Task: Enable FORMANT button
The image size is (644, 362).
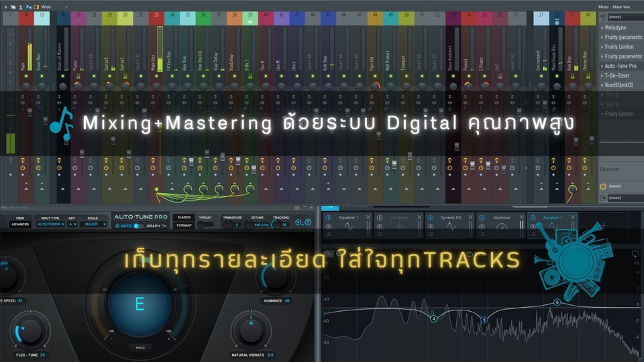Action: [x=184, y=225]
